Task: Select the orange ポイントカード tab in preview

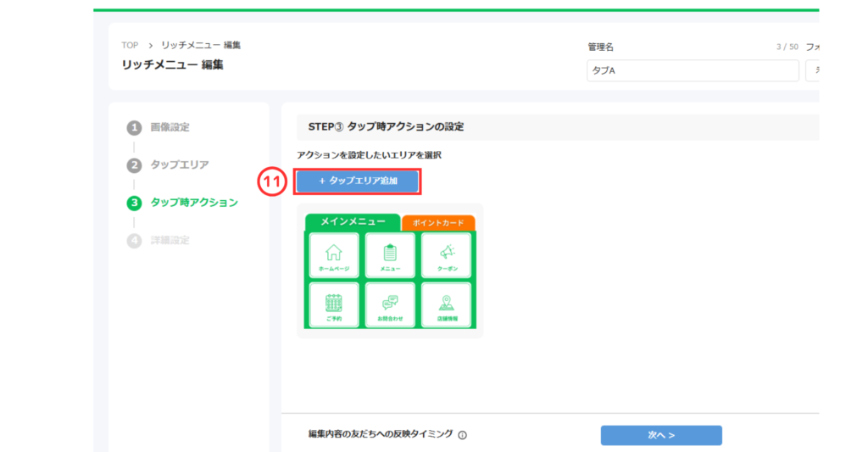Action: (x=438, y=223)
